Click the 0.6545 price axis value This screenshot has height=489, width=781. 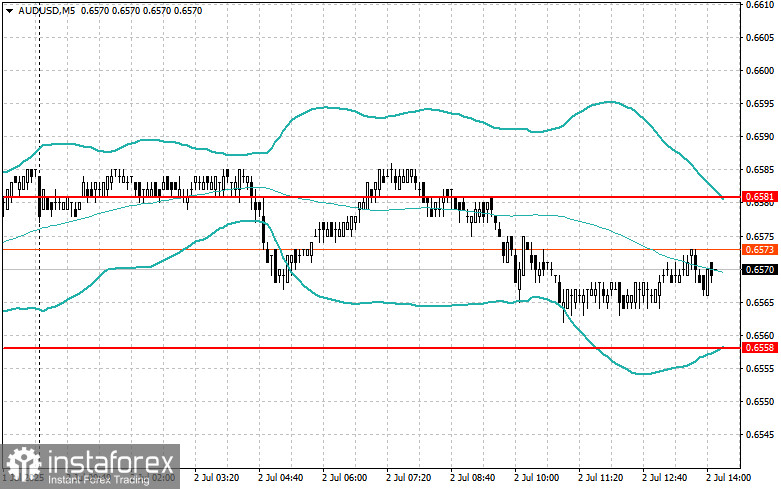[x=760, y=434]
